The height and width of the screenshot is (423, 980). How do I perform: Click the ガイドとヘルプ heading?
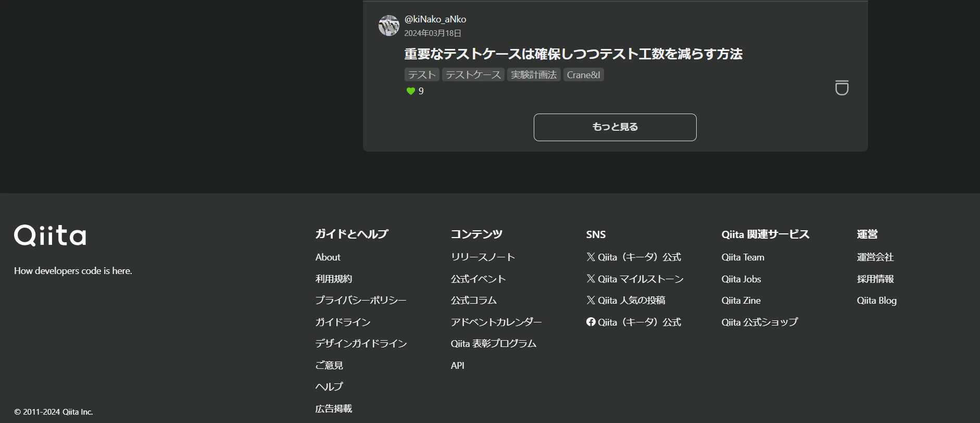coord(352,234)
